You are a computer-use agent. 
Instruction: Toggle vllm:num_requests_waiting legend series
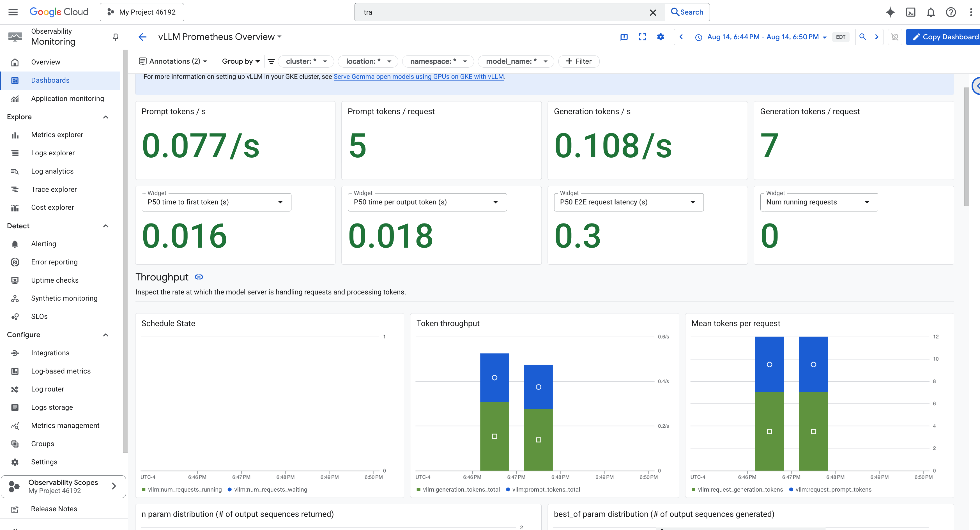(270, 489)
